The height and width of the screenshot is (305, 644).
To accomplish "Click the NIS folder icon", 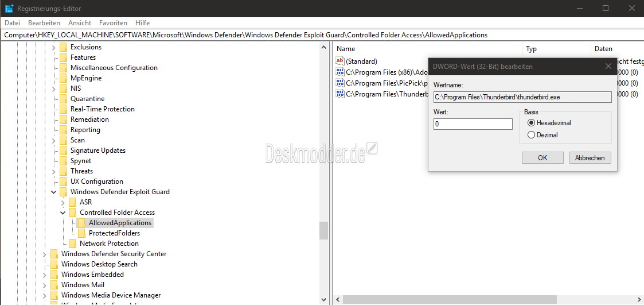I will click(x=63, y=88).
